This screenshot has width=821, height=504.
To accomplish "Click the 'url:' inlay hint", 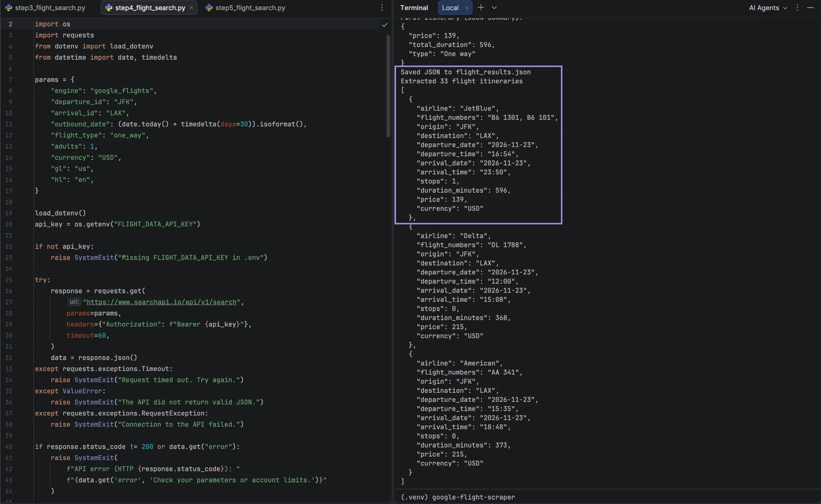I will [74, 302].
